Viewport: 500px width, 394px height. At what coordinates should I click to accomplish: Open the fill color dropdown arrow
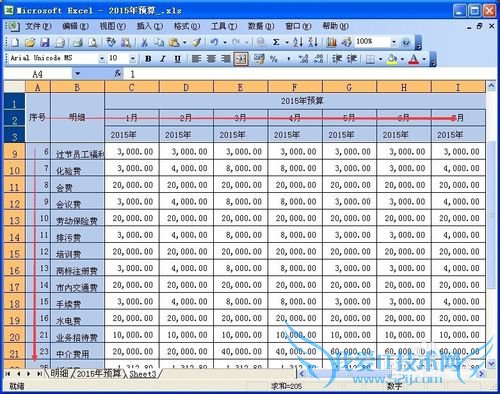tap(402, 59)
